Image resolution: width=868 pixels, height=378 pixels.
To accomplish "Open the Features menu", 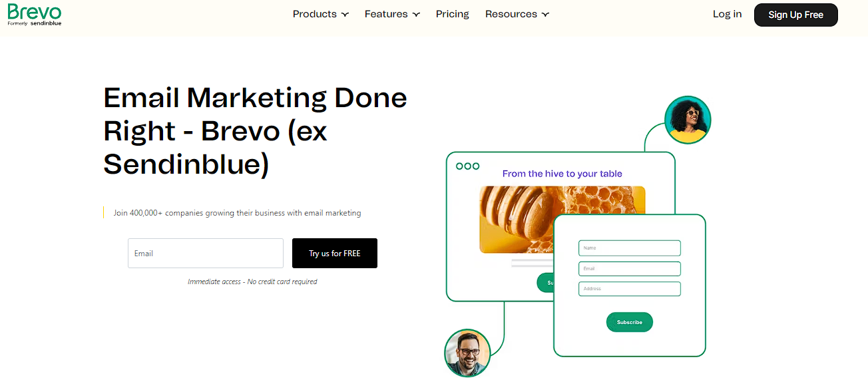I will 386,14.
